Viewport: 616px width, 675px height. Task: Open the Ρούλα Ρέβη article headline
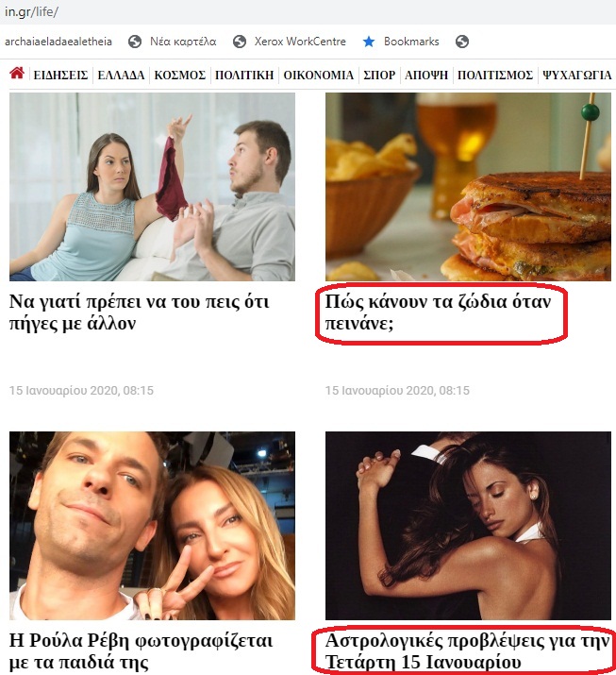pyautogui.click(x=142, y=650)
